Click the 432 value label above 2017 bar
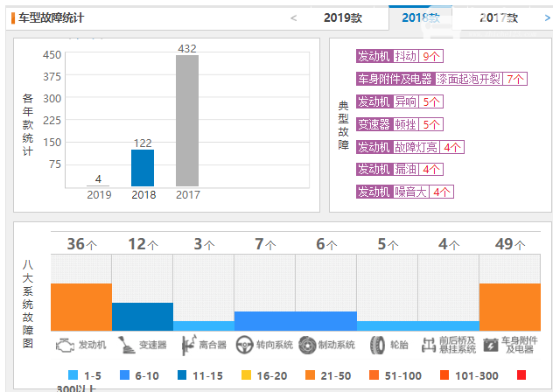 (187, 48)
